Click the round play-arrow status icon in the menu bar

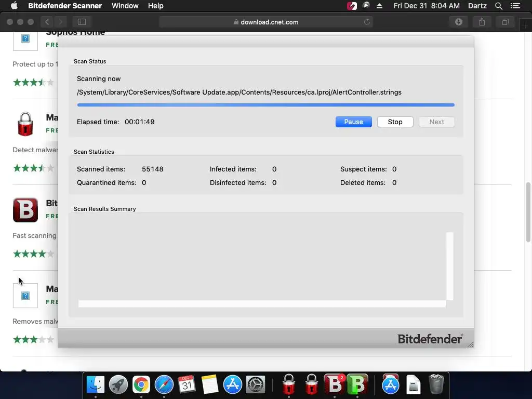[x=366, y=5]
